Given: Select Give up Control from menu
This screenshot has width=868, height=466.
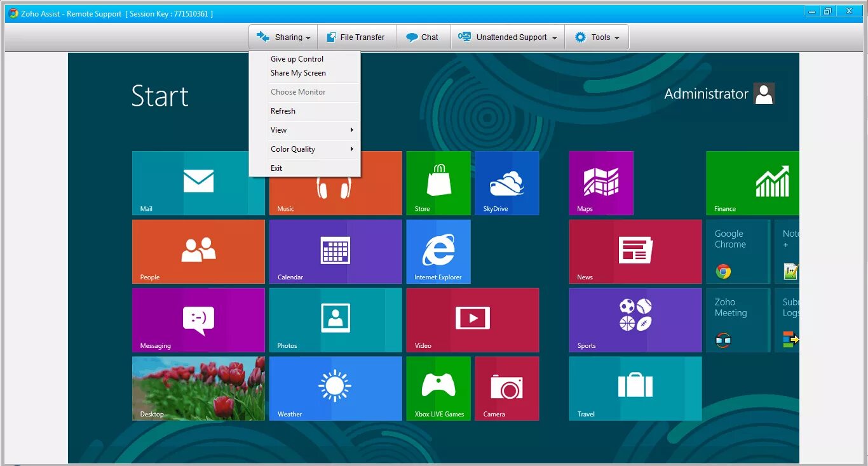Looking at the screenshot, I should coord(305,59).
